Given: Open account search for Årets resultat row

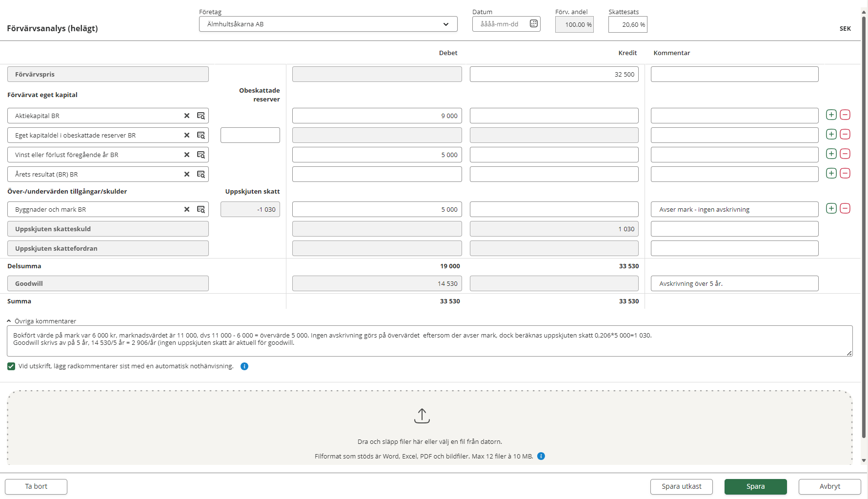Looking at the screenshot, I should tap(201, 174).
